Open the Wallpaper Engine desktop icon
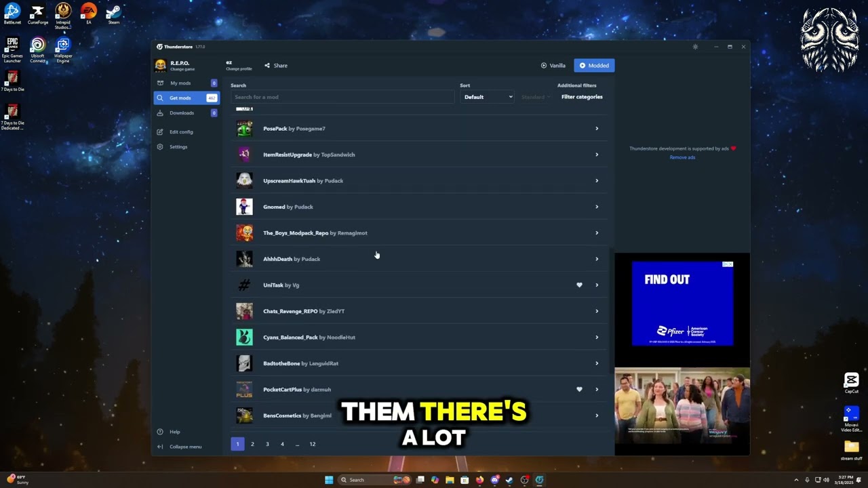The height and width of the screenshot is (488, 868). click(63, 50)
